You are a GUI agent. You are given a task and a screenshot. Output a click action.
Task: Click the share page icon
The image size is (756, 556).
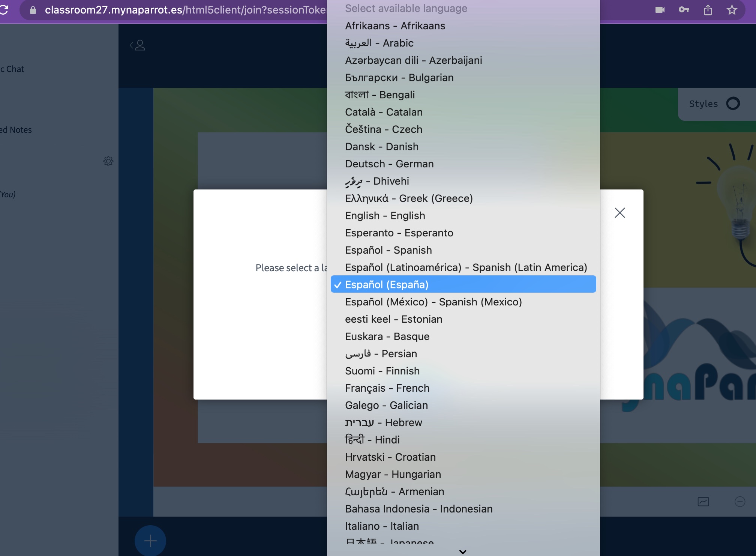coord(708,10)
